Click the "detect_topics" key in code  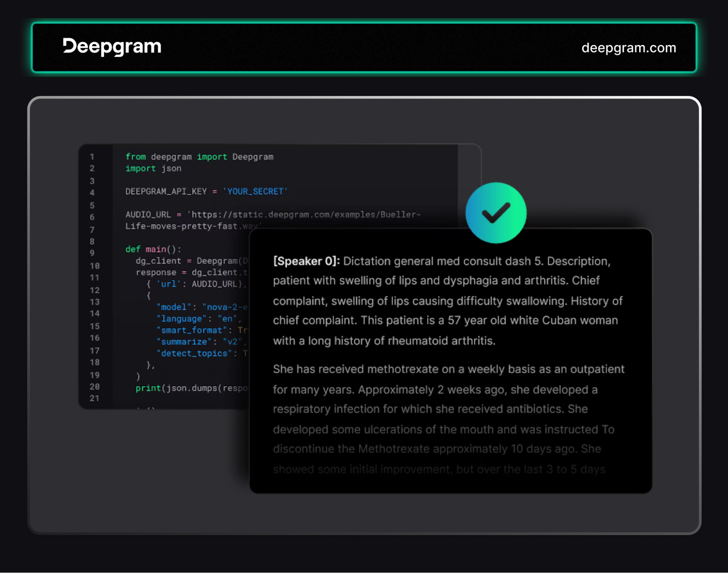(194, 353)
